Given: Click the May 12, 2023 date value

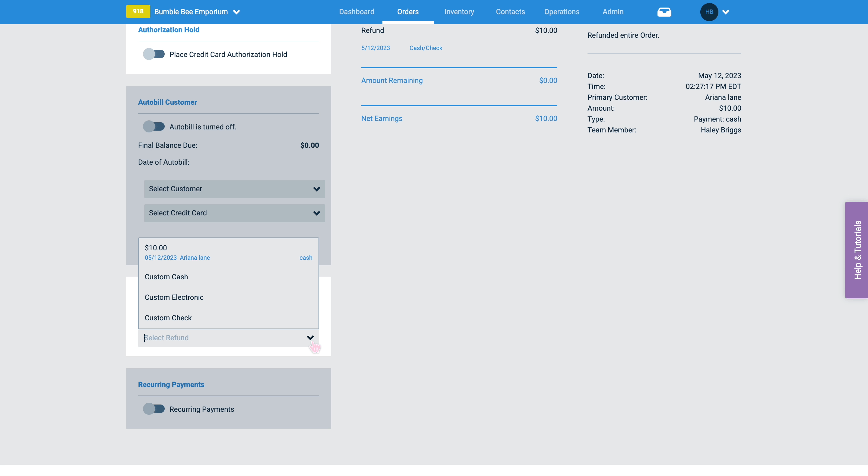Looking at the screenshot, I should point(719,75).
